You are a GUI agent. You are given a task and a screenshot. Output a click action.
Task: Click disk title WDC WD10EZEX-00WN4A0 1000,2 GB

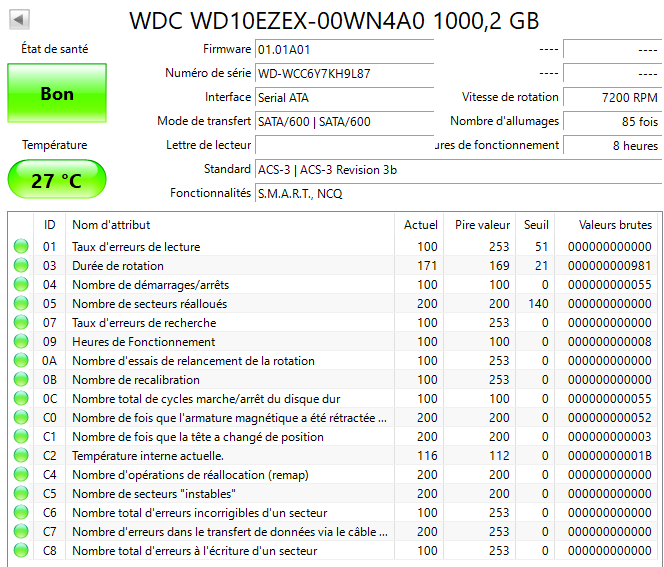pyautogui.click(x=334, y=20)
